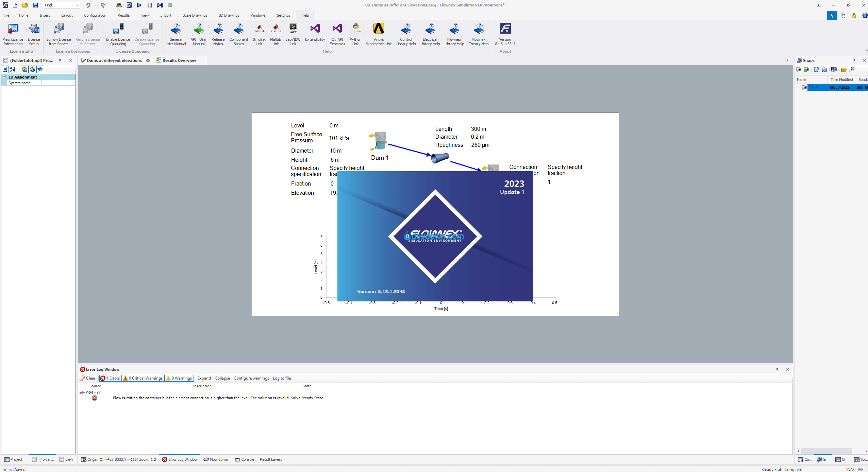
Task: Toggle alphabetical sort in properties panel
Action: click(13, 69)
